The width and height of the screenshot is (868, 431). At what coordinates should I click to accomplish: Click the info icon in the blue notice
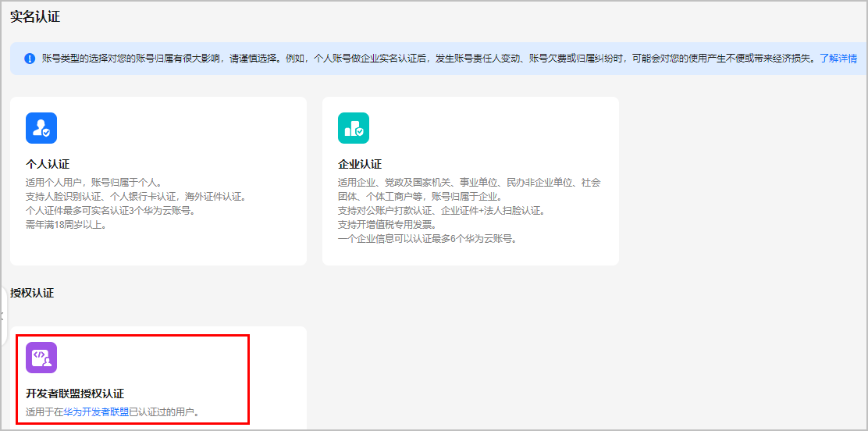click(30, 58)
